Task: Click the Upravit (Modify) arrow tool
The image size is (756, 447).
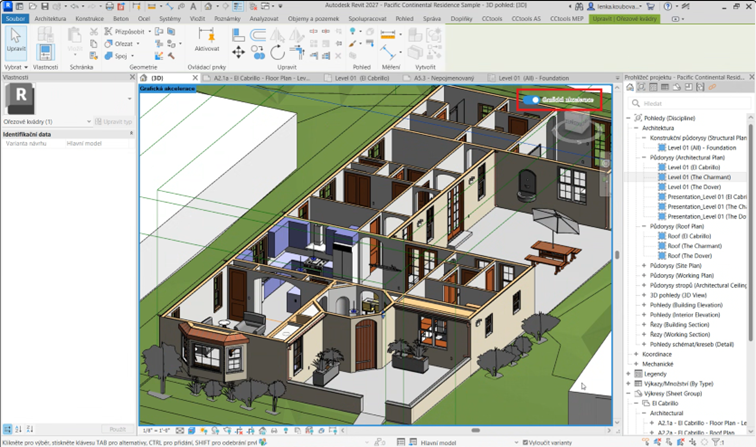Action: pyautogui.click(x=15, y=40)
